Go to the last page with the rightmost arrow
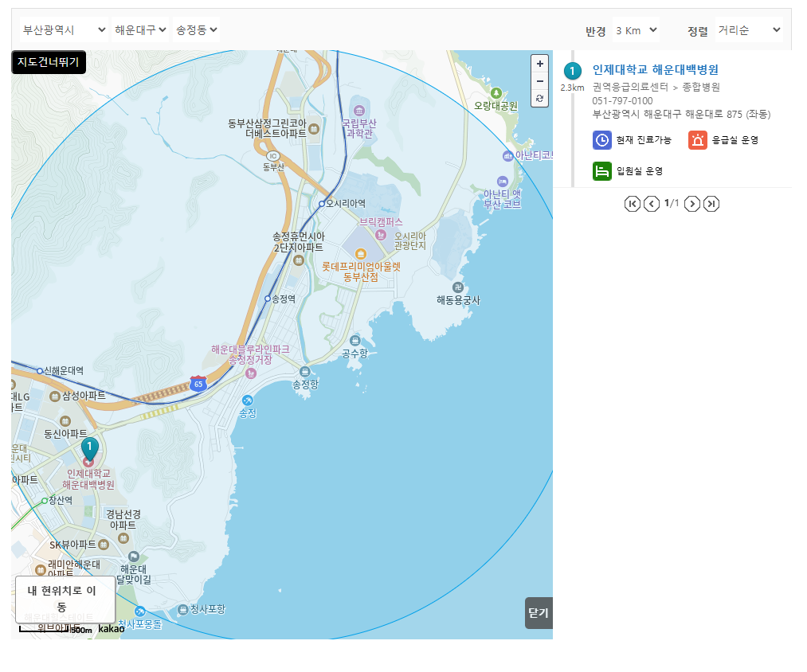 point(711,203)
